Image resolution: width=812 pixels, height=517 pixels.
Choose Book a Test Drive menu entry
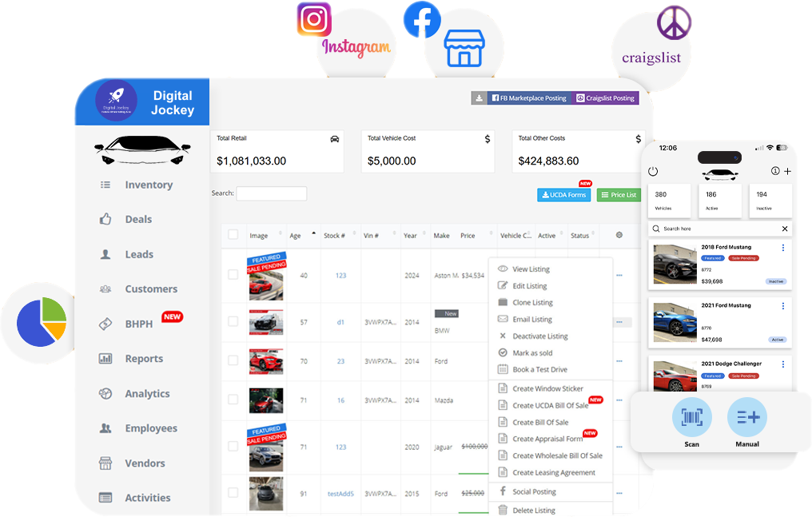pos(539,369)
